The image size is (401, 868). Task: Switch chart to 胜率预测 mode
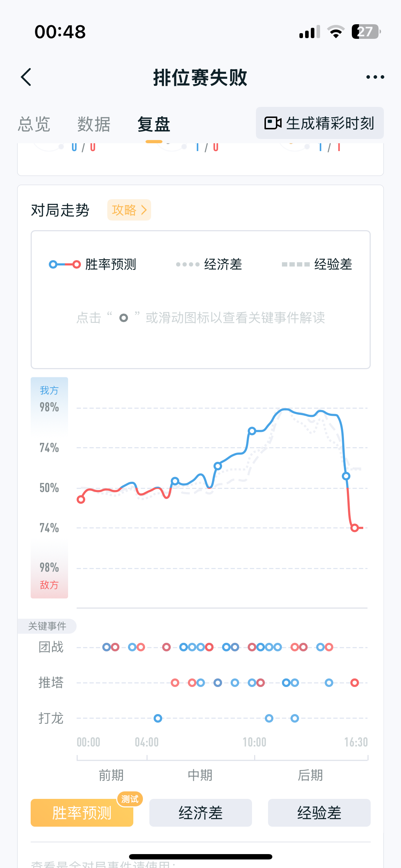pyautogui.click(x=82, y=813)
